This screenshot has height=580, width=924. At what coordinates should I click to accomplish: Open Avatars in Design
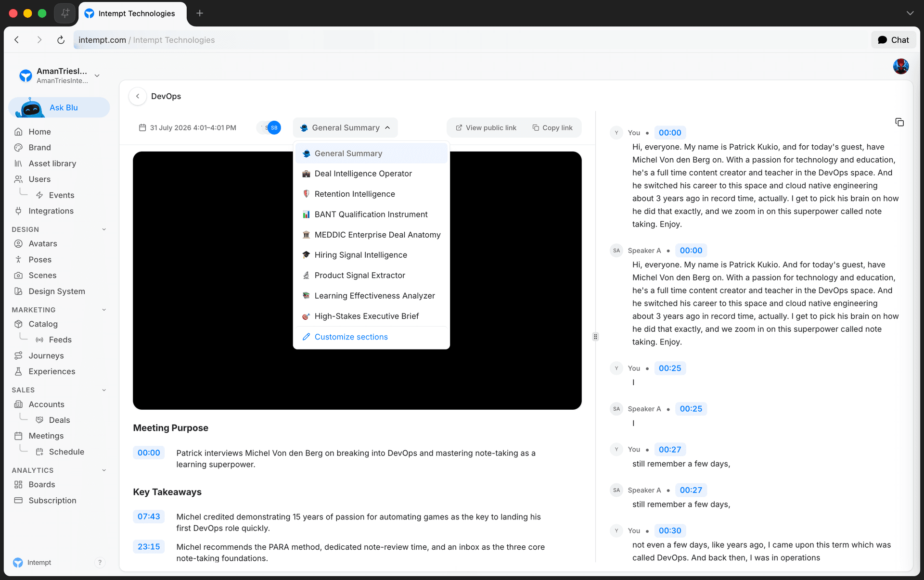pos(43,244)
